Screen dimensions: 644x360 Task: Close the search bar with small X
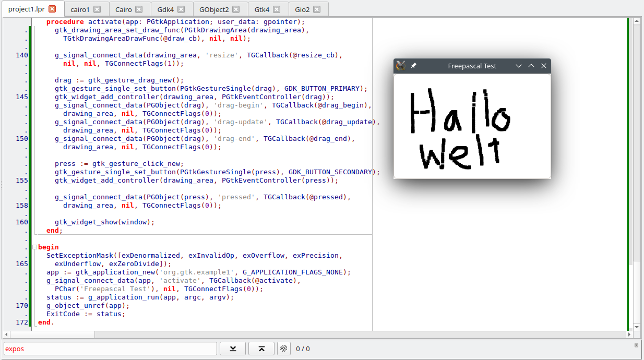click(636, 345)
